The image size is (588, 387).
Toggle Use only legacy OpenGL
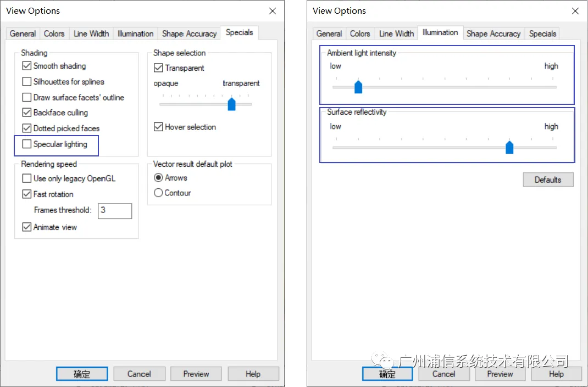[x=26, y=178]
